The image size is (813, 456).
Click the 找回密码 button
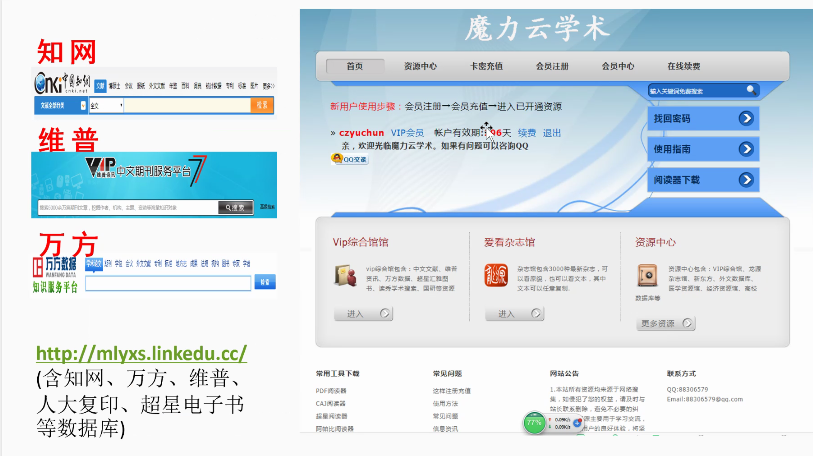tap(704, 118)
